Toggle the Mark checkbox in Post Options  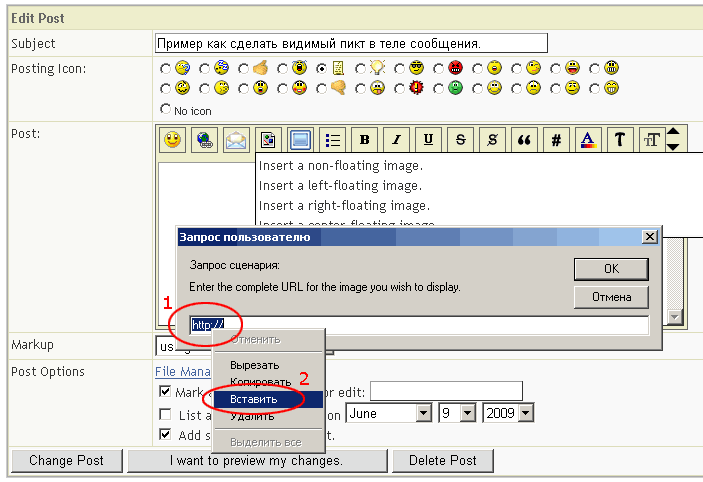165,391
